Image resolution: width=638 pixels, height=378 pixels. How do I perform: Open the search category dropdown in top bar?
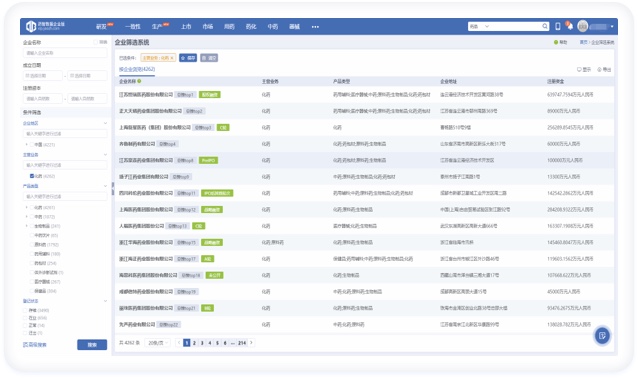479,26
